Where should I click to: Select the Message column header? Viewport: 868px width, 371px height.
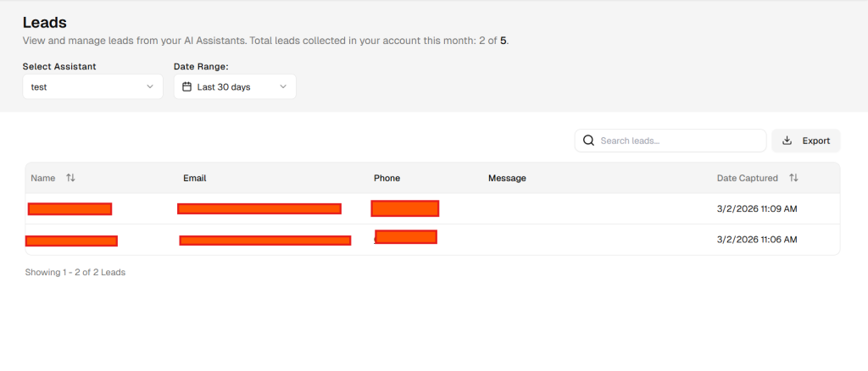(507, 178)
